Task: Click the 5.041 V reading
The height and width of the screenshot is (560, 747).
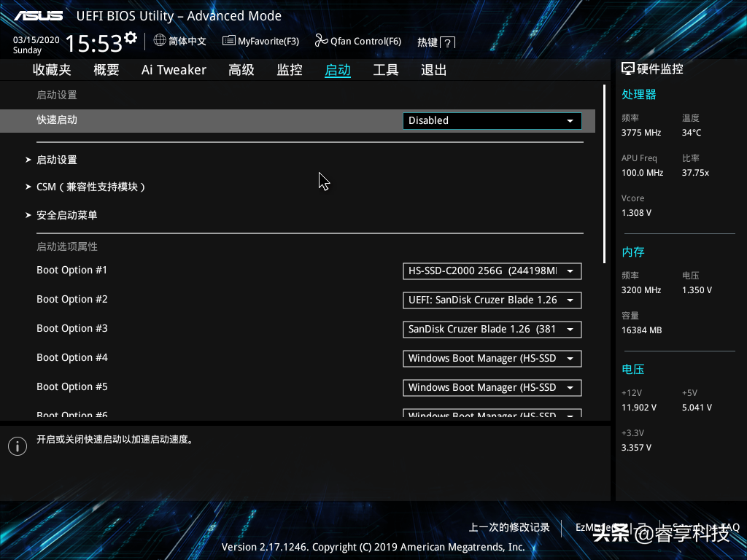Action: click(x=697, y=408)
